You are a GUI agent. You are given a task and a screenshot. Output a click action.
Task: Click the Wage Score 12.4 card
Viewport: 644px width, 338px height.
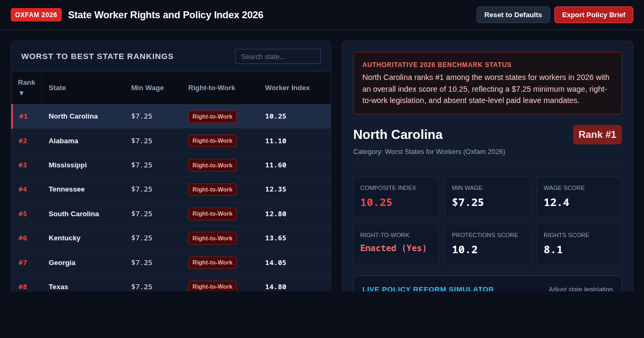point(579,197)
